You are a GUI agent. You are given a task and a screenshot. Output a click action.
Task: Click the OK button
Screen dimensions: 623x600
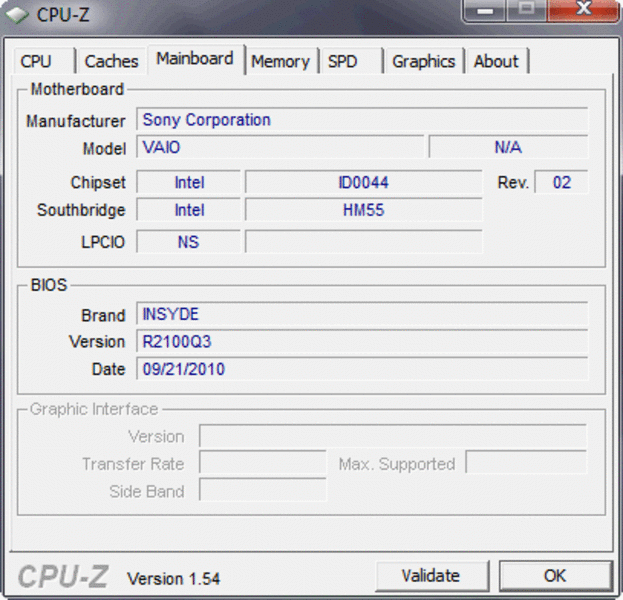click(x=555, y=575)
